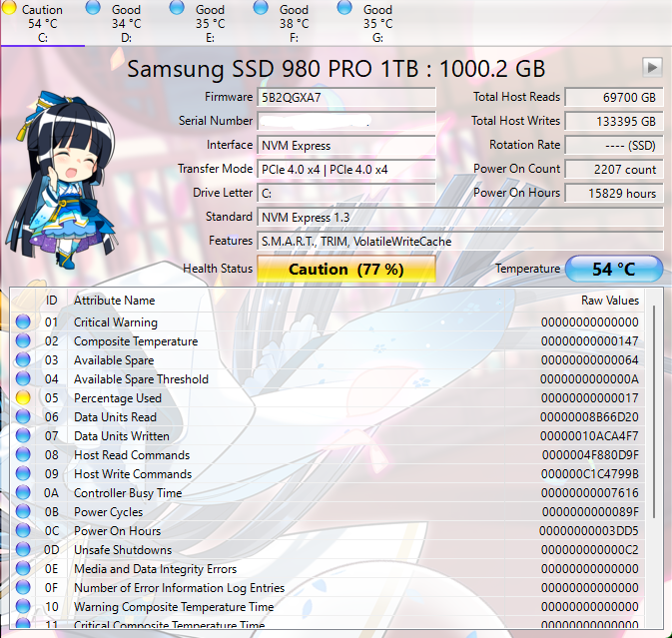
Task: Click Power On Hours value 15829 hours
Action: (x=614, y=194)
